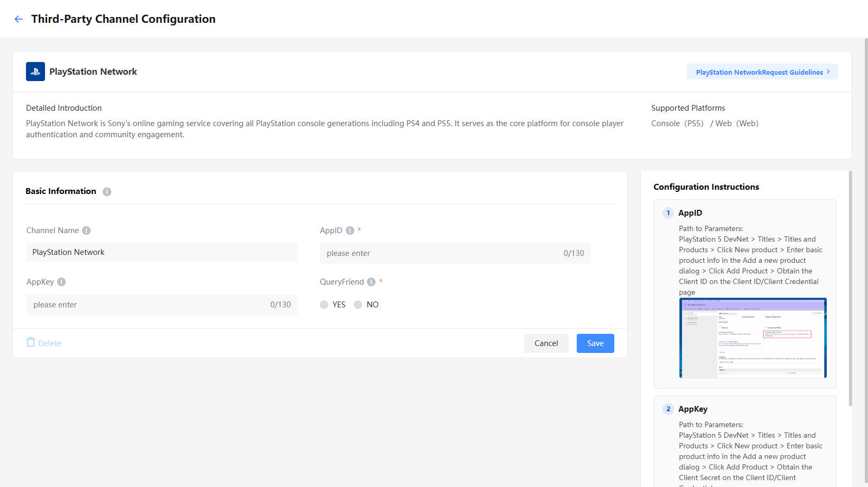Image resolution: width=868 pixels, height=487 pixels.
Task: Click the 'AppID' step 1 heading
Action: pos(690,213)
